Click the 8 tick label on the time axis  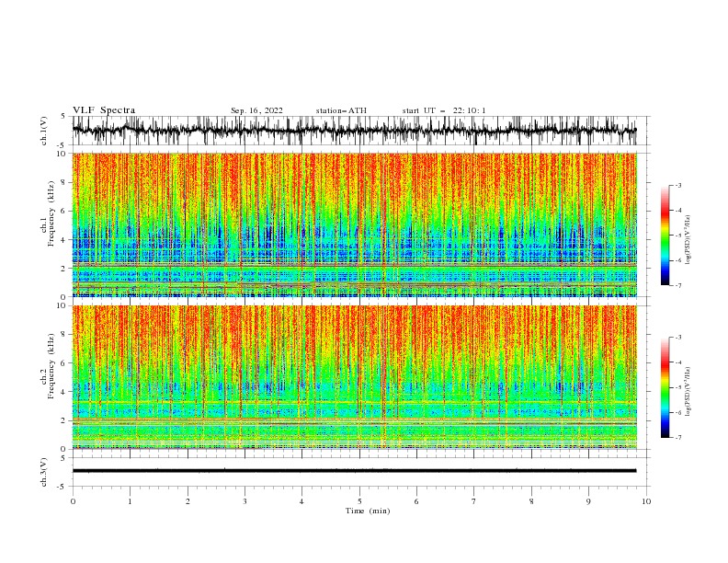[531, 501]
